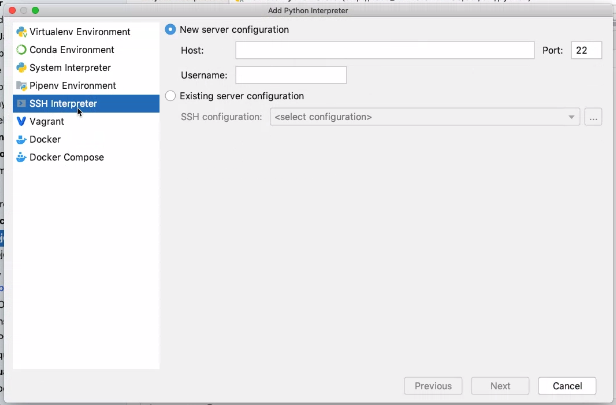This screenshot has height=405, width=616.
Task: Select Docker label in sidebar
Action: (x=45, y=139)
